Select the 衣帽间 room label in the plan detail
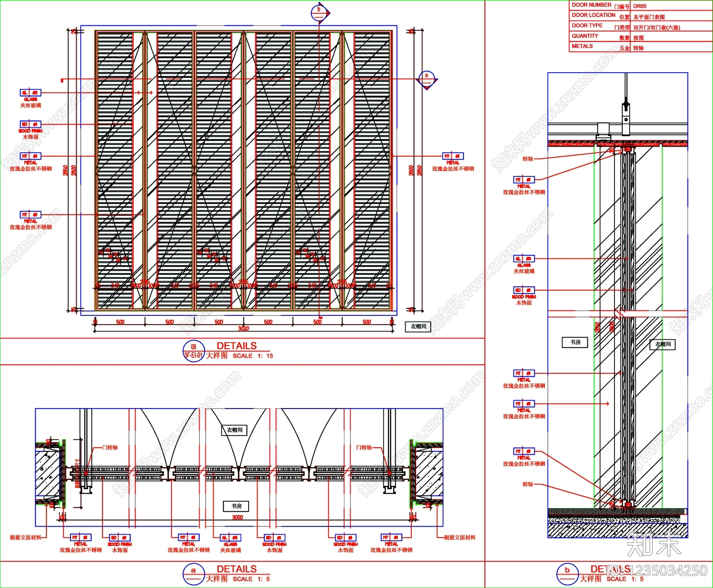 pos(235,430)
